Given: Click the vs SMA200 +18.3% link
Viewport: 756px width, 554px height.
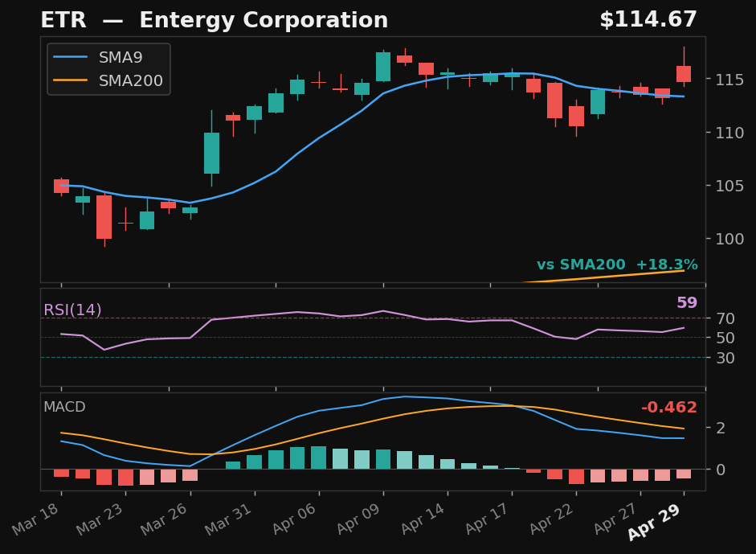Looking at the screenshot, I should (x=617, y=264).
